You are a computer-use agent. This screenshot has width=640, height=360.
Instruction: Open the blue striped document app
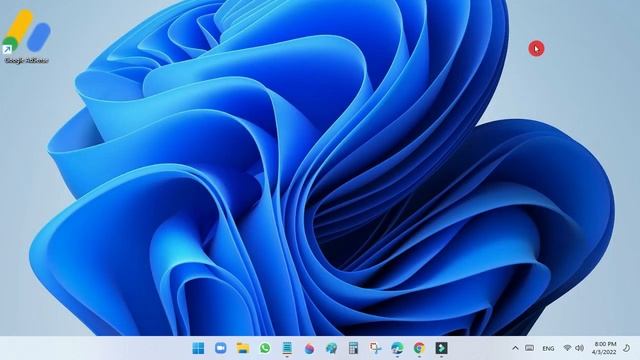point(287,348)
